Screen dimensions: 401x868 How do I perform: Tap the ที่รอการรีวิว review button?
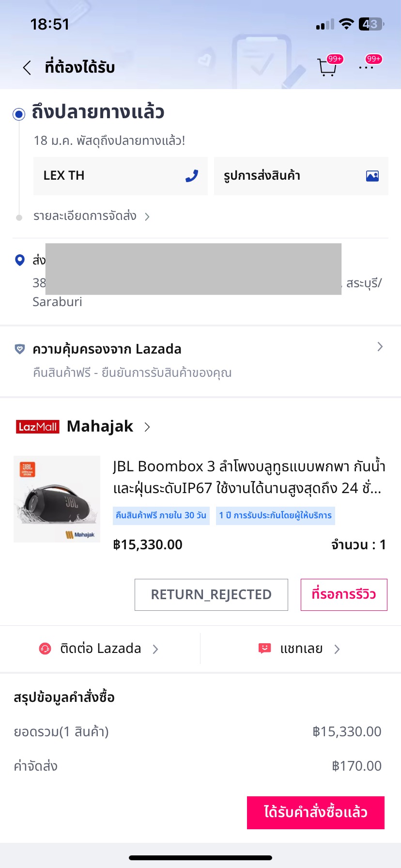click(x=344, y=594)
